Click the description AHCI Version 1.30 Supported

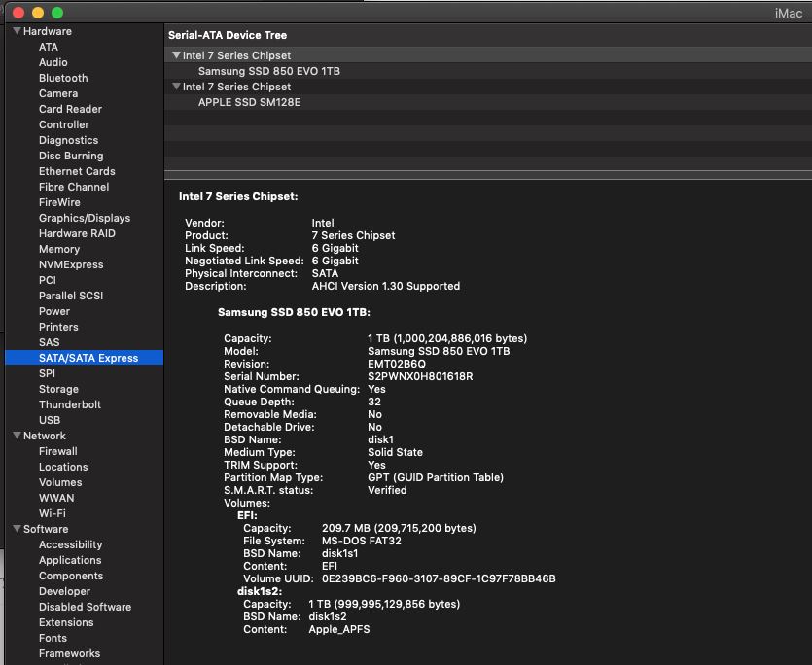[x=386, y=286]
